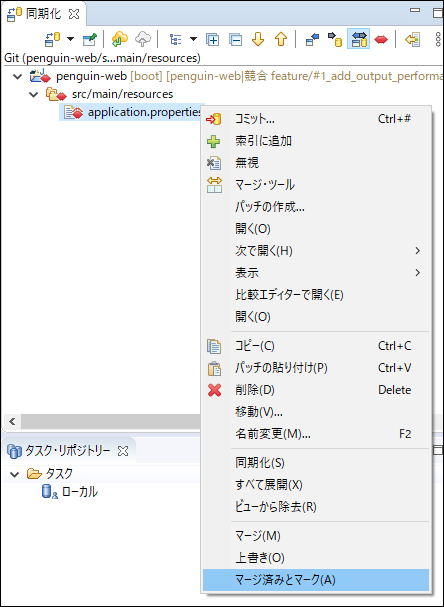Click the yellow arrow icon after conflicts

413,39
